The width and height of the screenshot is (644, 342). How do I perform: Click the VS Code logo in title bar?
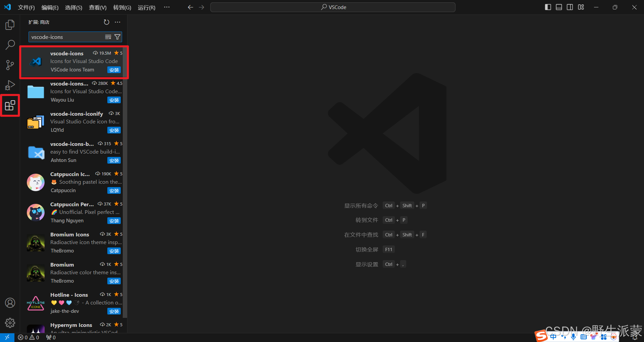7,7
